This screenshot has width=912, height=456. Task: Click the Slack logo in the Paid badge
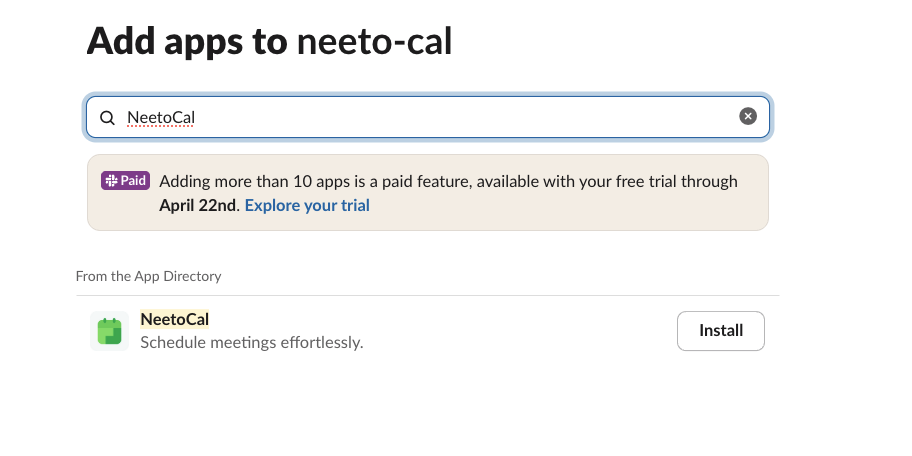tap(111, 181)
